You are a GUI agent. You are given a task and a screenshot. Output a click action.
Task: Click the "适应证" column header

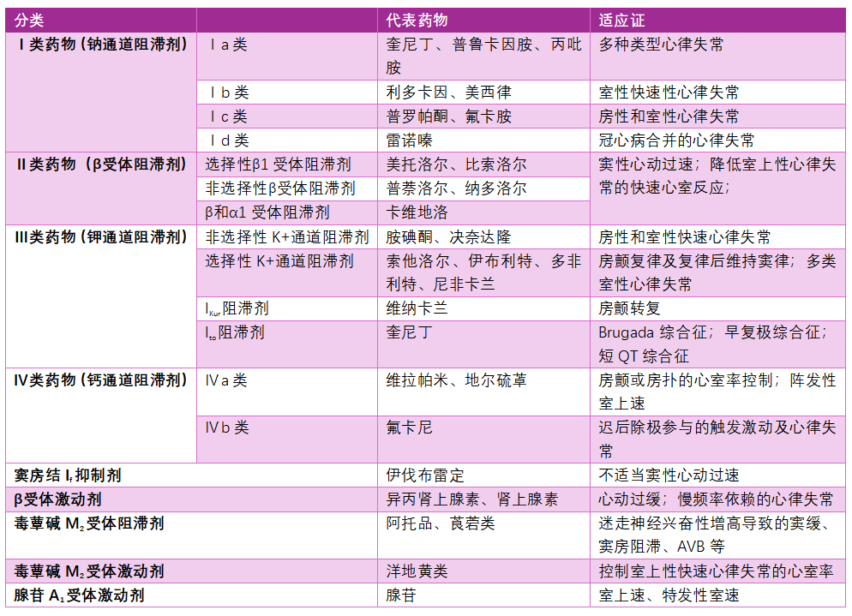coord(623,20)
